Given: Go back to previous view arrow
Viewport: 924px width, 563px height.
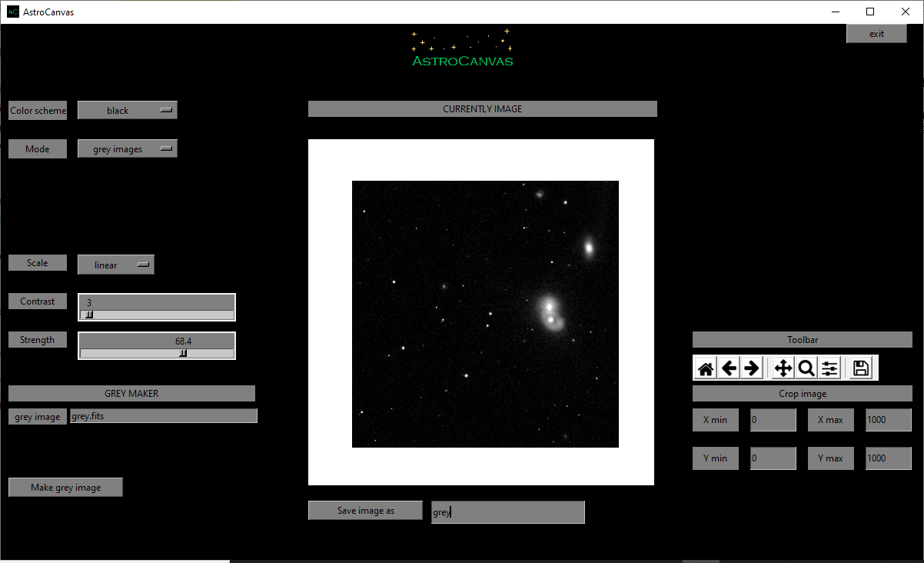Looking at the screenshot, I should [x=729, y=368].
